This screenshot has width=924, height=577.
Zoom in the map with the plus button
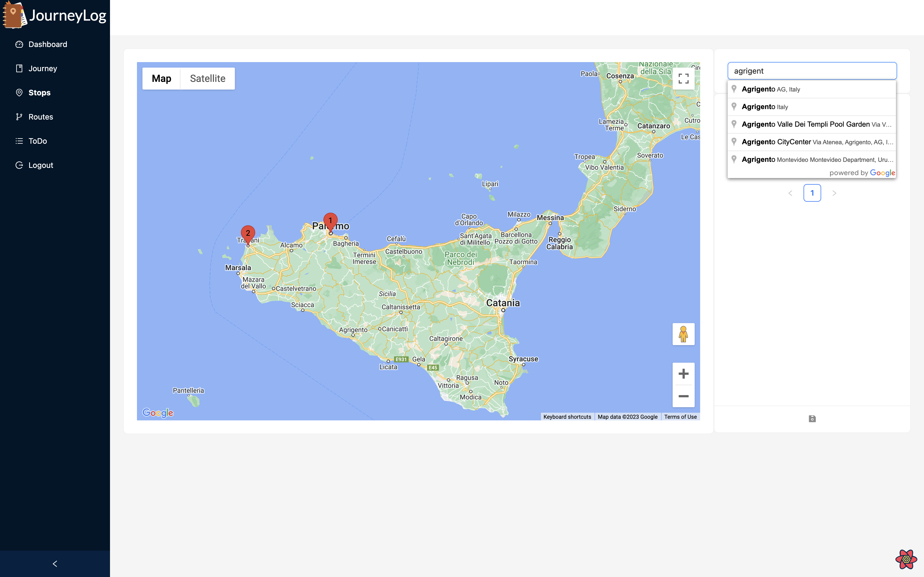tap(683, 374)
